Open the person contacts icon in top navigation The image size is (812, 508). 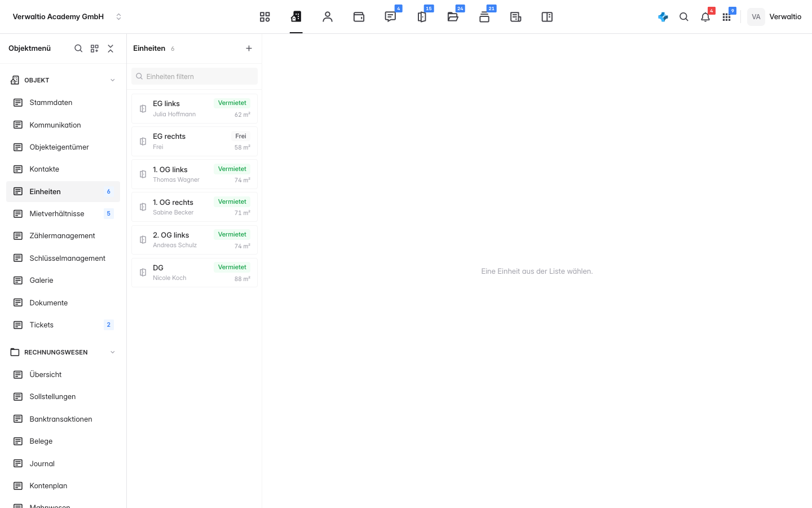pos(328,17)
